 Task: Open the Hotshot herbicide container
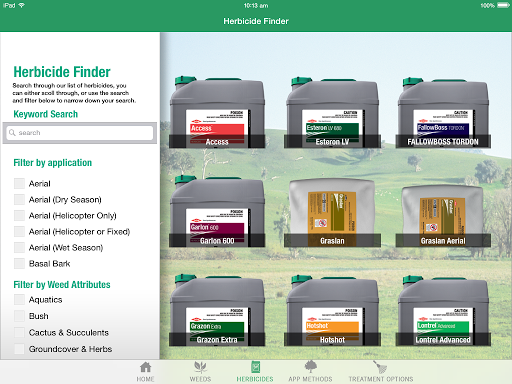click(332, 310)
